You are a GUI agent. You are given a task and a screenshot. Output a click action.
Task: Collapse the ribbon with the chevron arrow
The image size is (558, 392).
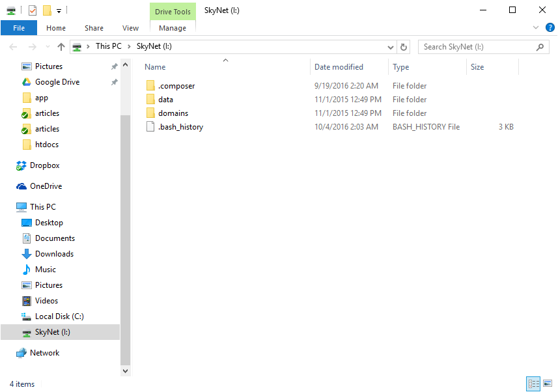pyautogui.click(x=535, y=27)
